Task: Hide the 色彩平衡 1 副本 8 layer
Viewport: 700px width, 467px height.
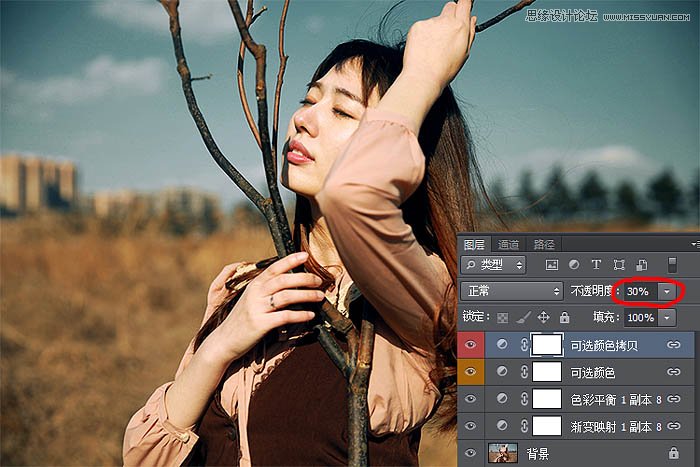Action: (x=471, y=399)
